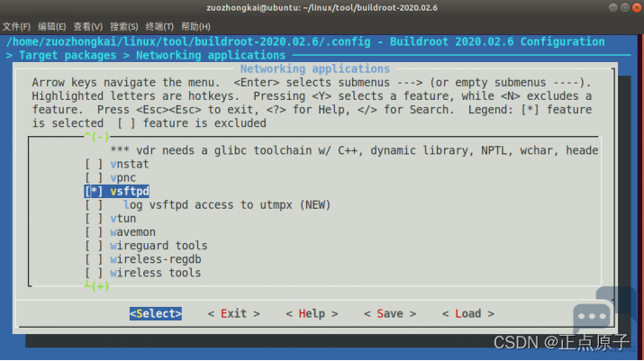Select the vnstat entry label

click(130, 164)
